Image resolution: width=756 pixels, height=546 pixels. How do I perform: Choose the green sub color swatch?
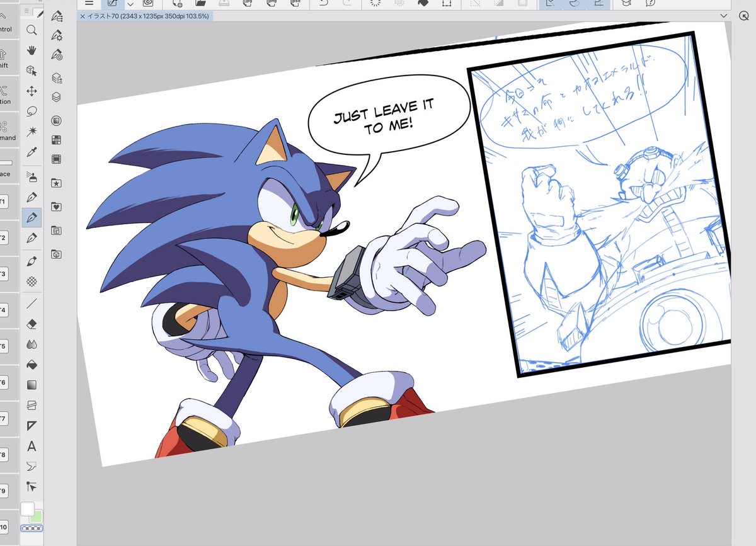tap(37, 516)
